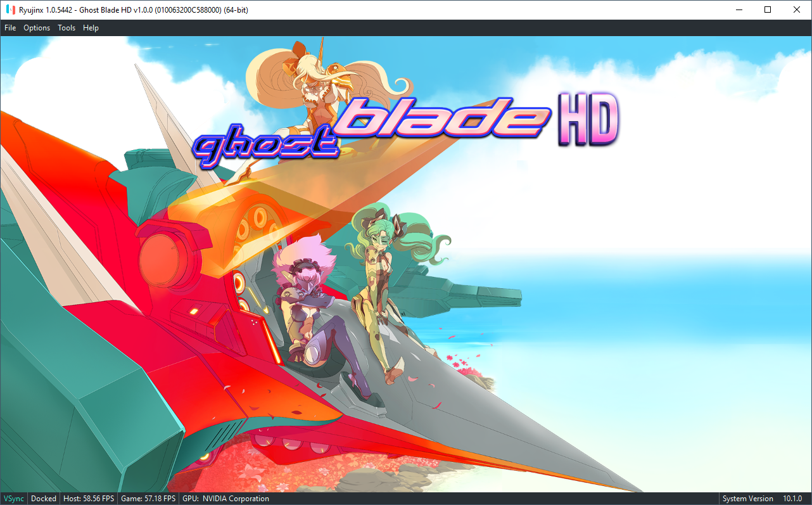The image size is (812, 505).
Task: Close the Ryujinx window
Action: click(797, 10)
